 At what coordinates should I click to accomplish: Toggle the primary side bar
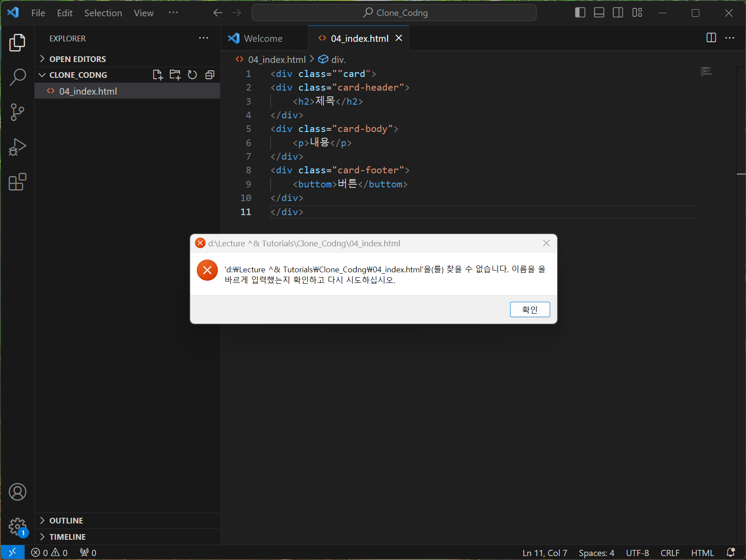[x=580, y=13]
